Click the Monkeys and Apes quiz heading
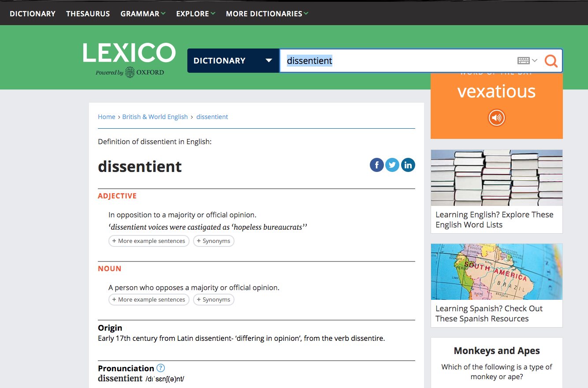The width and height of the screenshot is (588, 388). click(x=497, y=351)
